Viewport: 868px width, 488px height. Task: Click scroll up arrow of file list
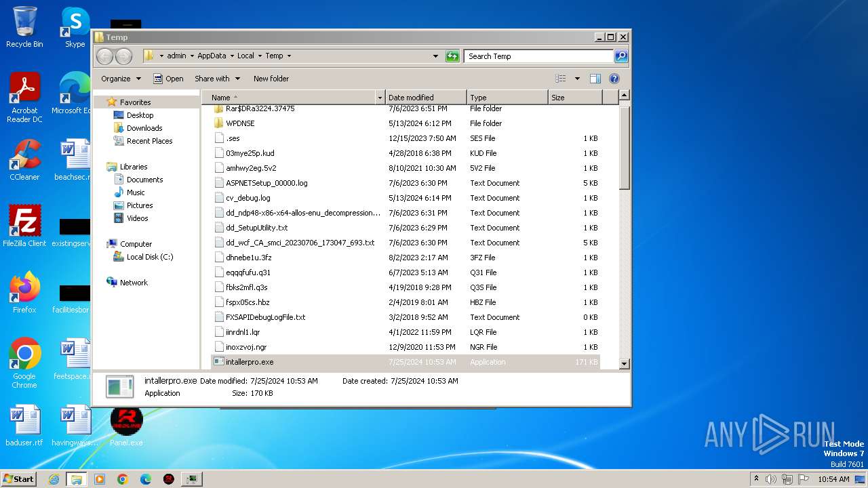625,96
